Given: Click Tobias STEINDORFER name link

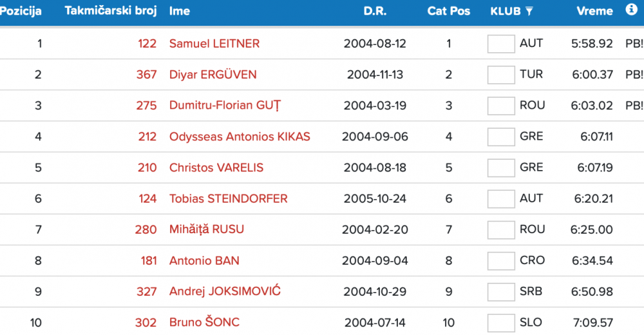Looking at the screenshot, I should point(228,198).
